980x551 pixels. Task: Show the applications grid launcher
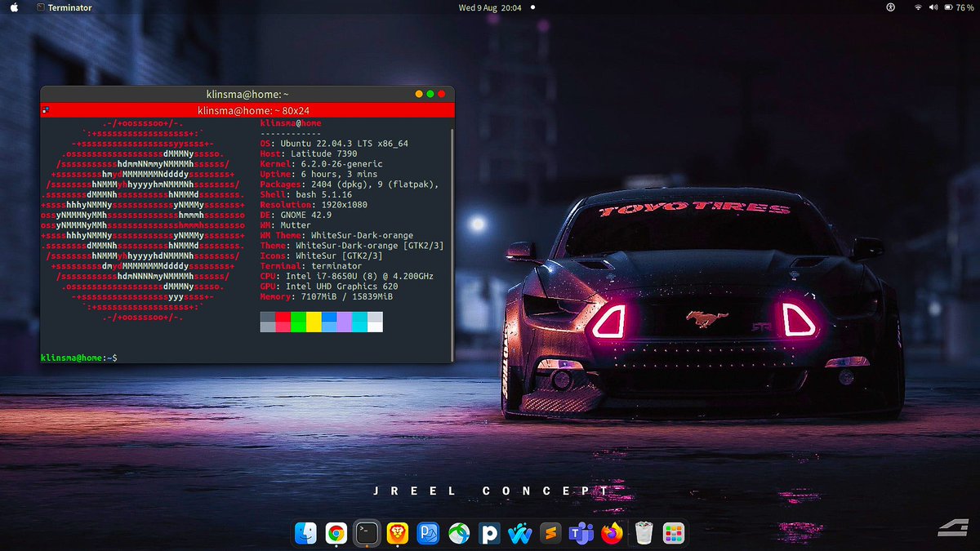click(674, 534)
